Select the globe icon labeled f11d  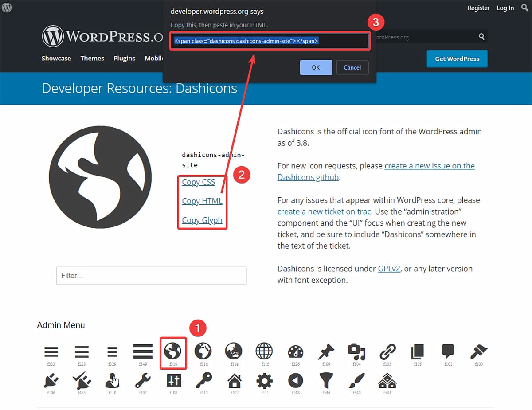click(x=203, y=352)
